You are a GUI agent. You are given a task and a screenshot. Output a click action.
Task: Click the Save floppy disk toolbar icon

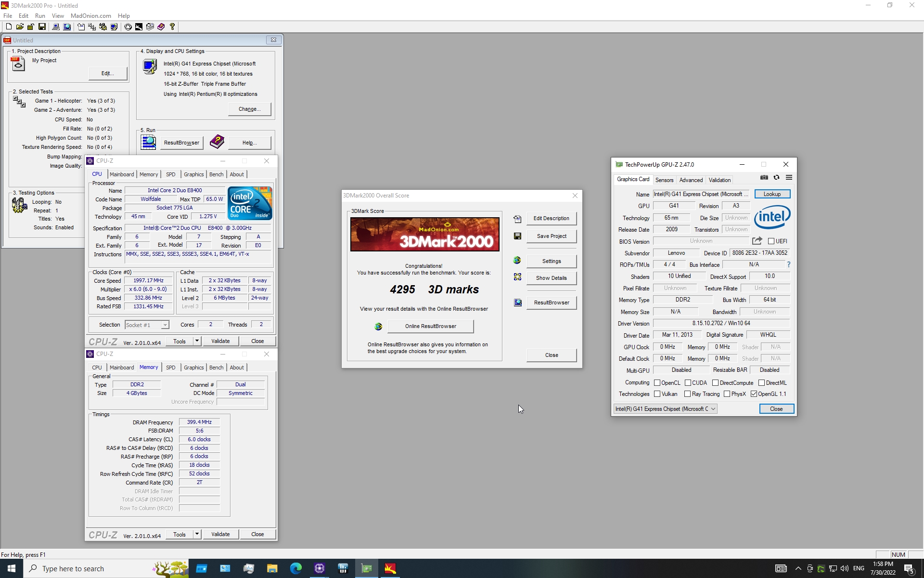tap(42, 27)
